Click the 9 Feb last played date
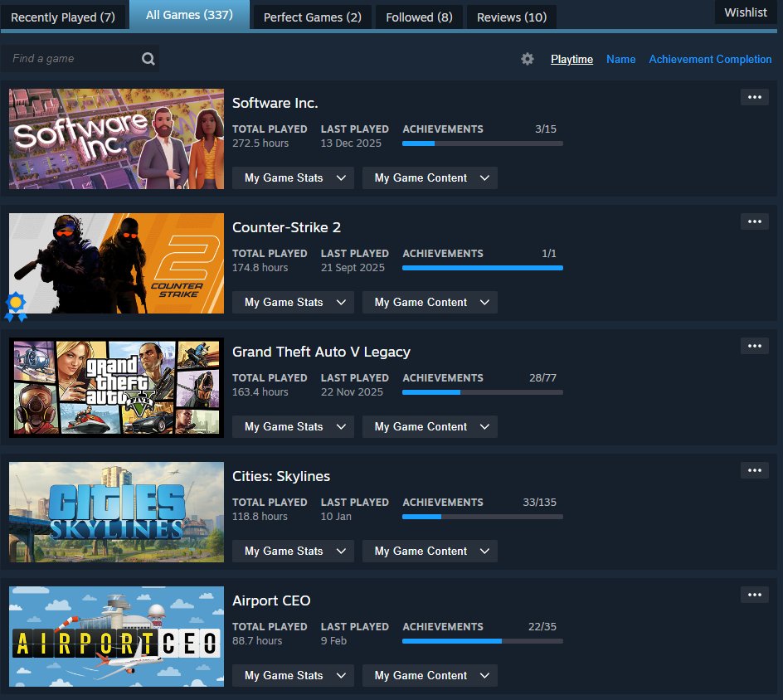The width and height of the screenshot is (783, 700). [333, 640]
